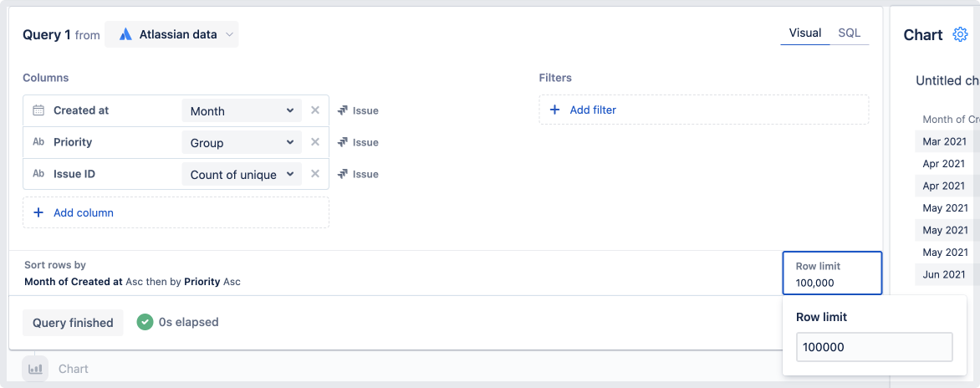The height and width of the screenshot is (388, 980).
Task: Click the Jira Issue icon beside Count of unique
Action: tap(343, 174)
